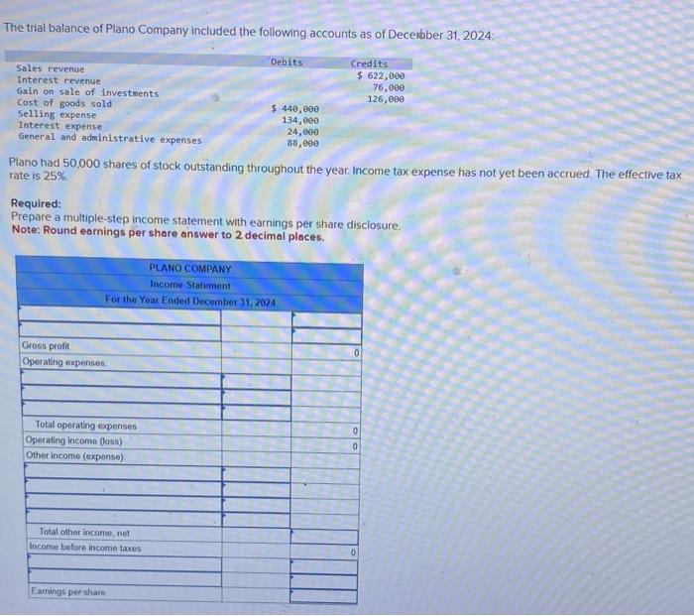
Task: Click the Operating expenses label
Action: 64,362
